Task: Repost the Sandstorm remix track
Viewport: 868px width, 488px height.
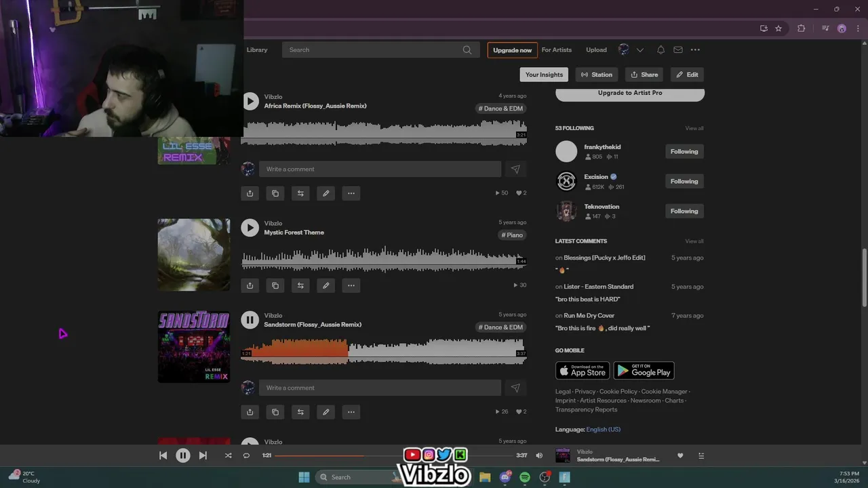Action: (300, 412)
